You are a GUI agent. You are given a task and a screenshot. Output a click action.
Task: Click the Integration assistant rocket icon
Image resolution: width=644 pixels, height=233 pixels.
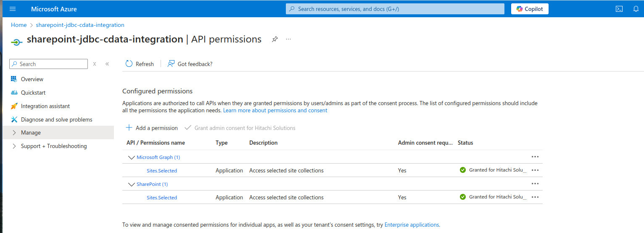pyautogui.click(x=14, y=106)
